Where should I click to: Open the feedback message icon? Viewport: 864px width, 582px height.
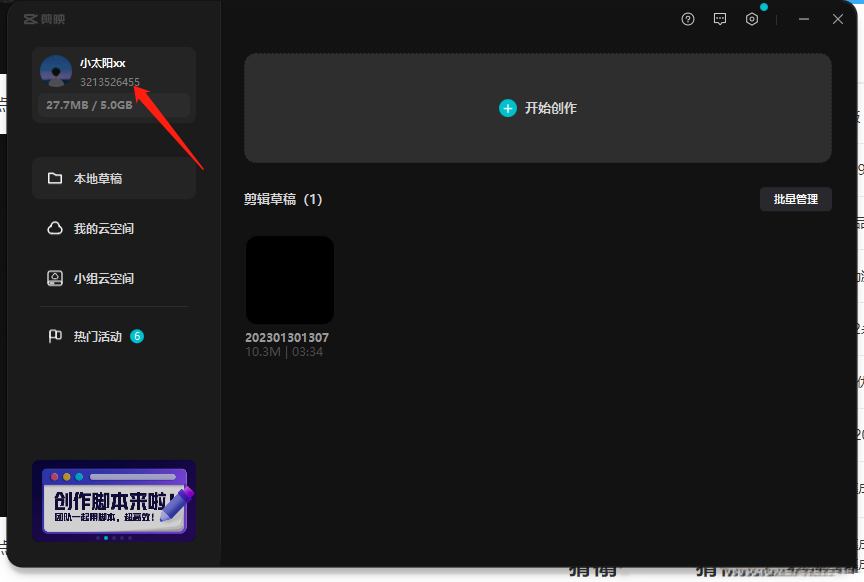[x=720, y=19]
